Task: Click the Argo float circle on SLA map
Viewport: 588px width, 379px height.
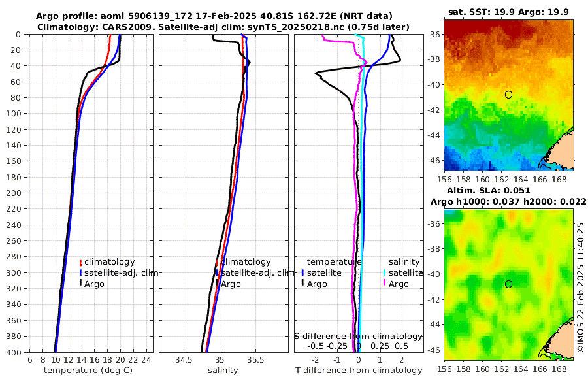Action: [508, 284]
